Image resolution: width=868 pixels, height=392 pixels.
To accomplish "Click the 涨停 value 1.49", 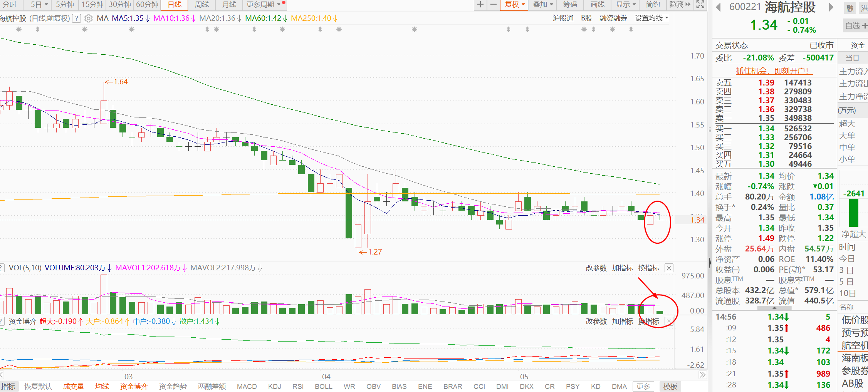I will [766, 238].
